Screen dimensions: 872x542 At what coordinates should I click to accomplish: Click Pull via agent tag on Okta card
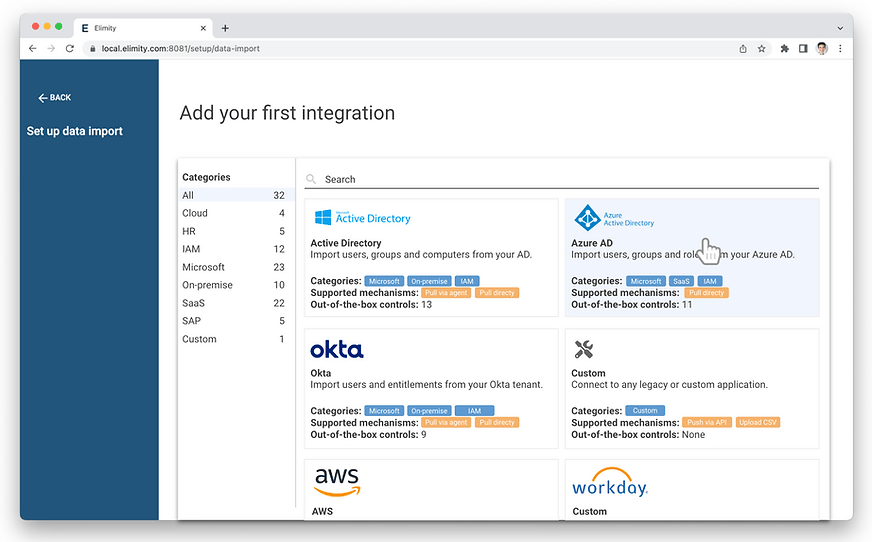446,422
